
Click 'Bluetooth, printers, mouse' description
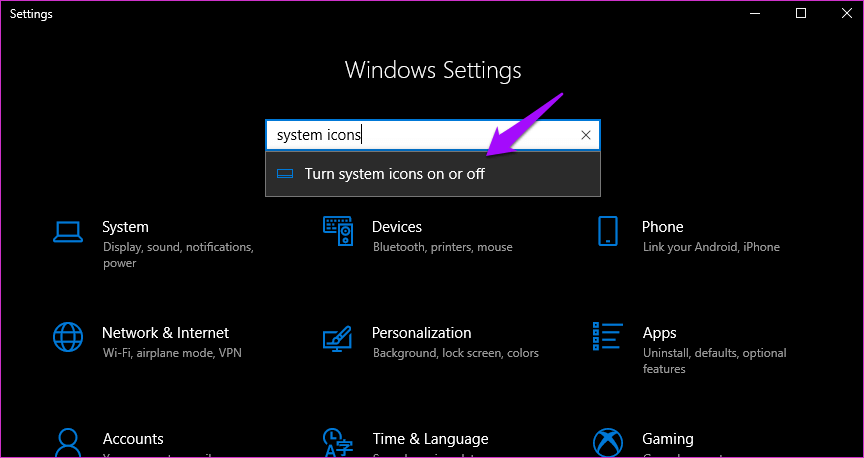coord(442,247)
